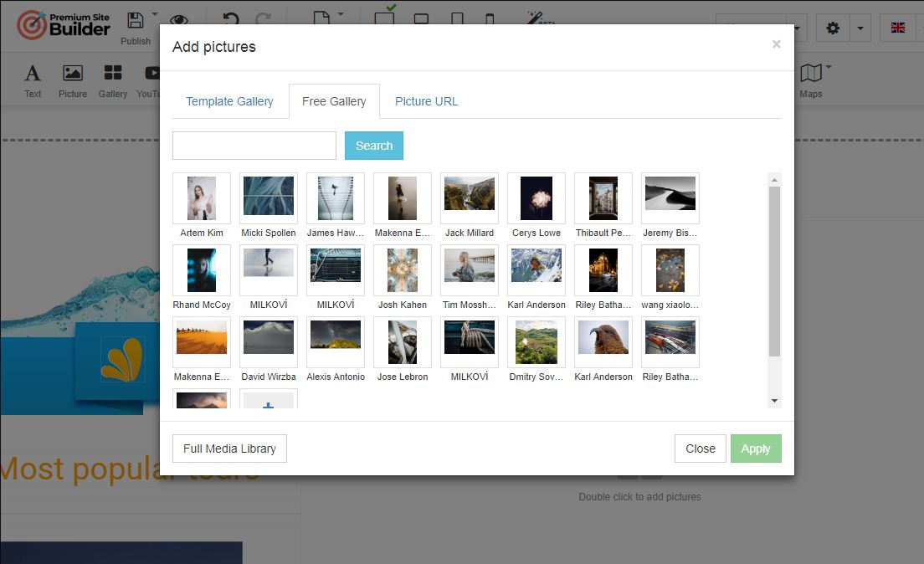
Task: Select the Thibault Pe... picture
Action: coord(603,198)
